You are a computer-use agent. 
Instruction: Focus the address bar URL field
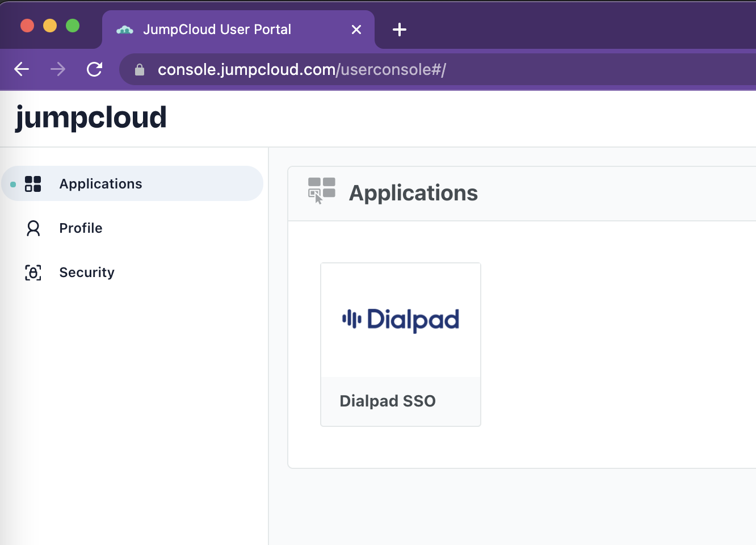438,69
